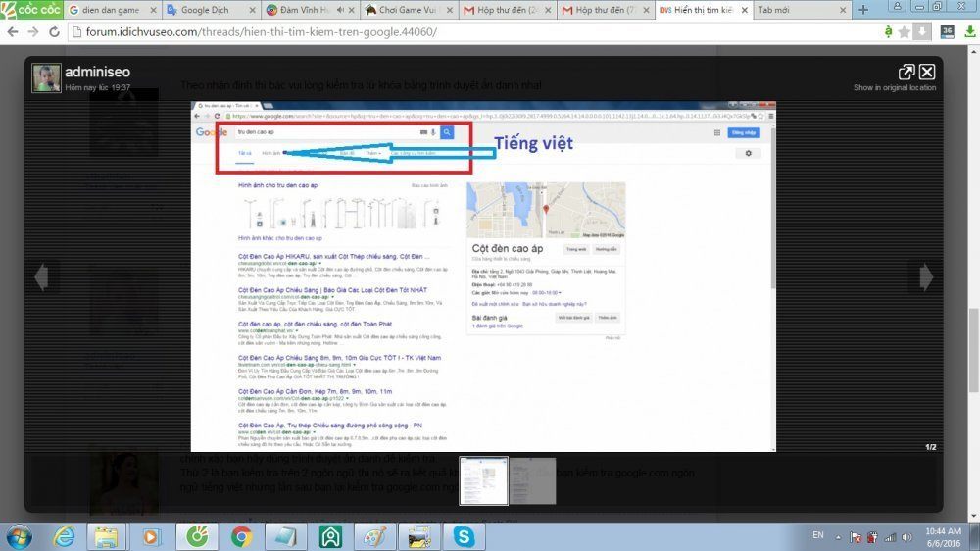Go back to the previous page
This screenshot has width=980, height=551.
[13, 32]
